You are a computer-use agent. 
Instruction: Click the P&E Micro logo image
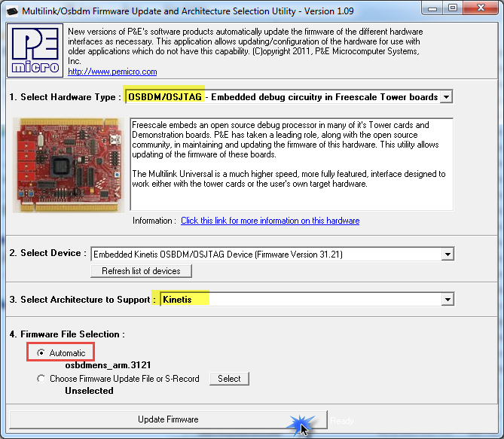click(35, 50)
